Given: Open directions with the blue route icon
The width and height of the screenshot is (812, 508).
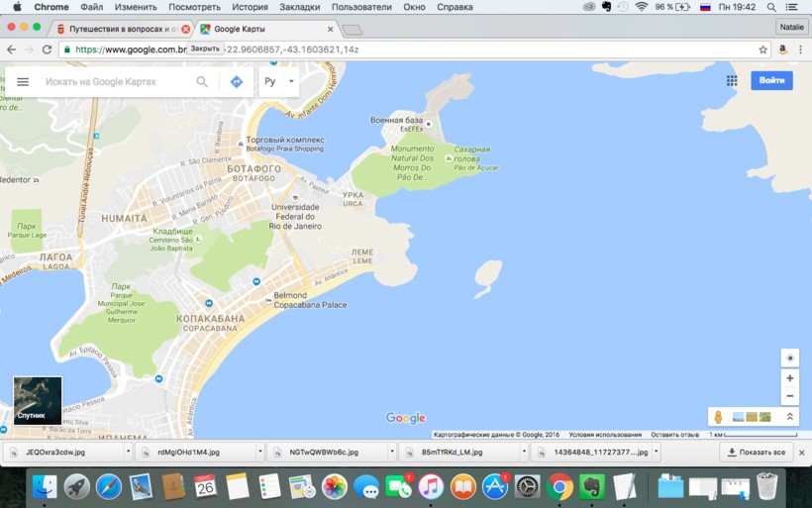Looking at the screenshot, I should pyautogui.click(x=237, y=82).
